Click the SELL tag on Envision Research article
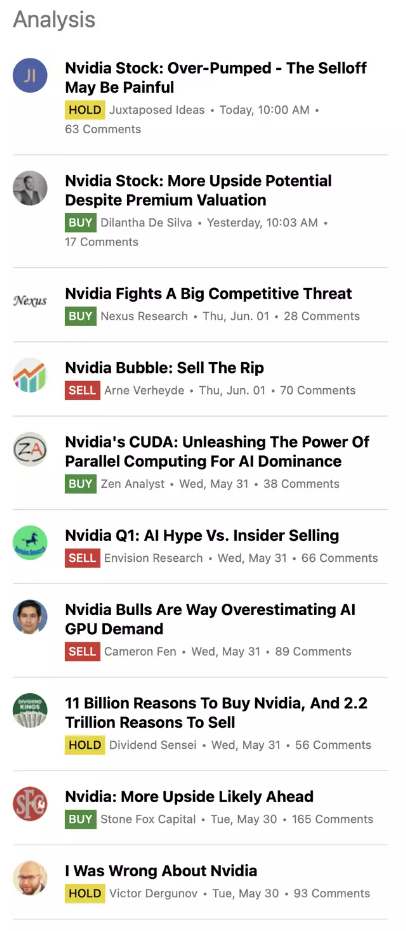This screenshot has height=931, width=406. click(x=82, y=558)
